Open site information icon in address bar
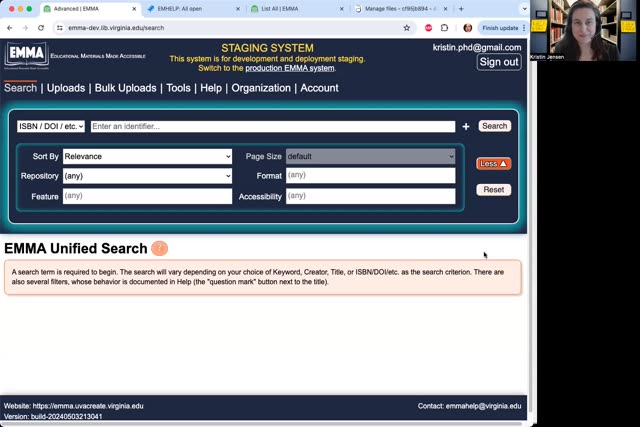This screenshot has width=640, height=427. [x=60, y=28]
